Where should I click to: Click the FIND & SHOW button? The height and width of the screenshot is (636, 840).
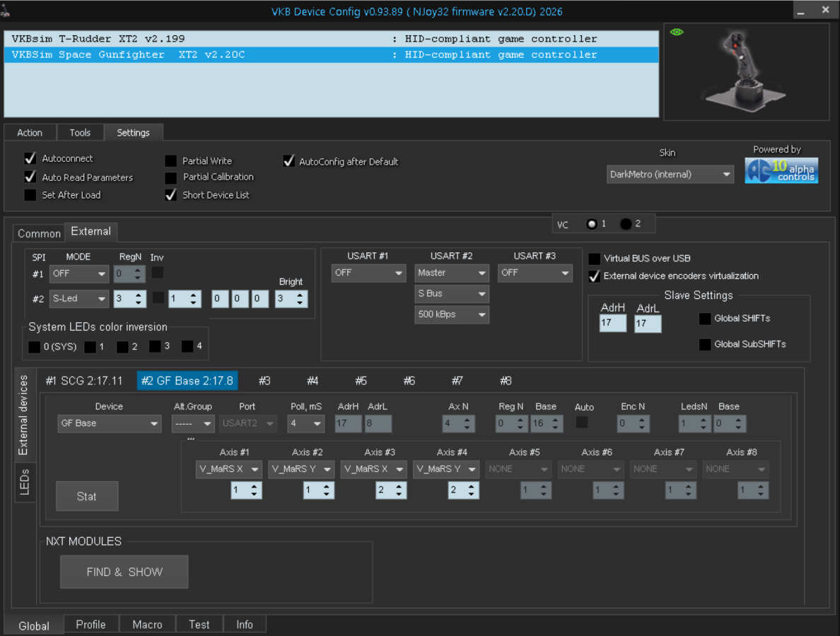pyautogui.click(x=124, y=572)
